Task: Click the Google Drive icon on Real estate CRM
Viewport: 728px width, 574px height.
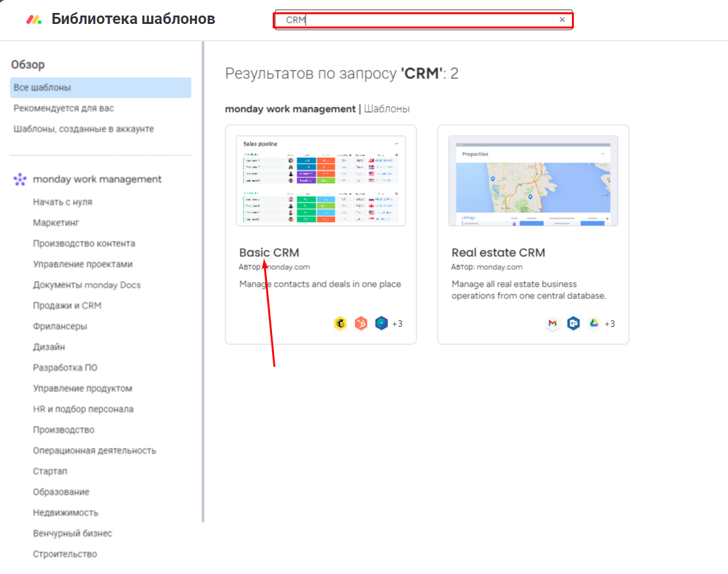Action: click(593, 324)
